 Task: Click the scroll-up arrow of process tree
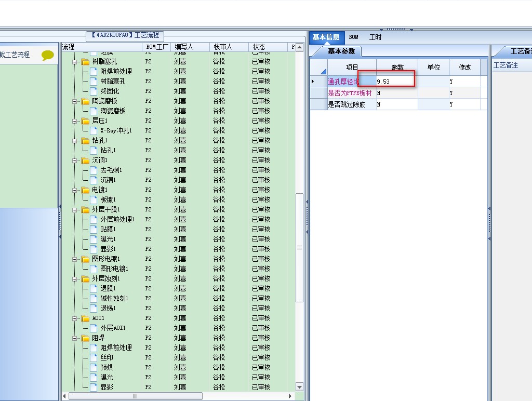pyautogui.click(x=299, y=47)
